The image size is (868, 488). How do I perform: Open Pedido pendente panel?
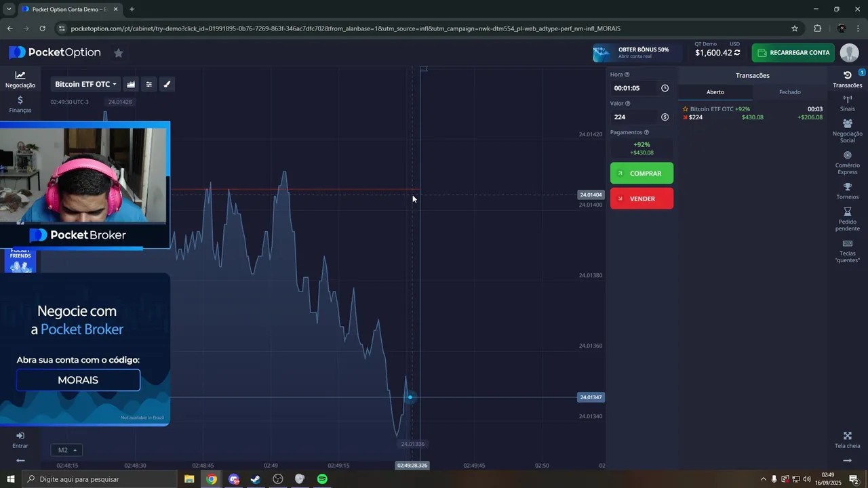[848, 220]
